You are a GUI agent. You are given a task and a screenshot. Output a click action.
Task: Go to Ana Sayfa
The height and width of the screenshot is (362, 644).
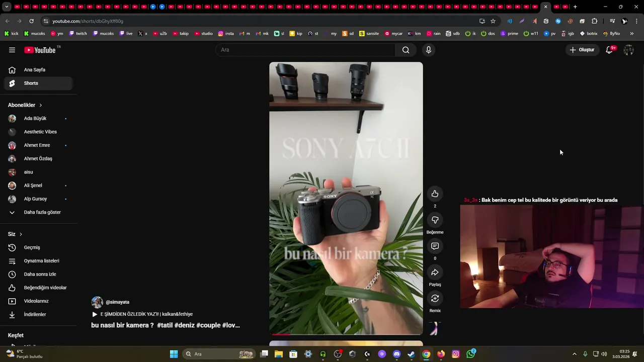38,70
